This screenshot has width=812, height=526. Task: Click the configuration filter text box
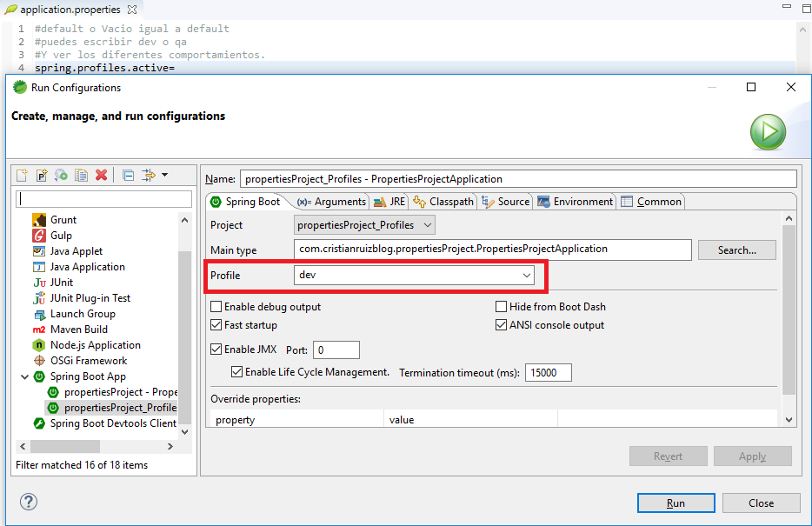(x=104, y=199)
